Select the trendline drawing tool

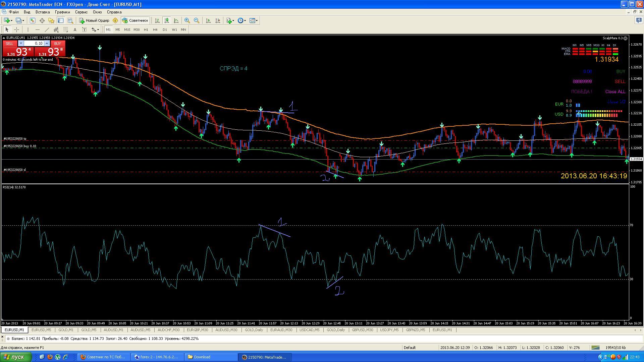click(x=47, y=29)
